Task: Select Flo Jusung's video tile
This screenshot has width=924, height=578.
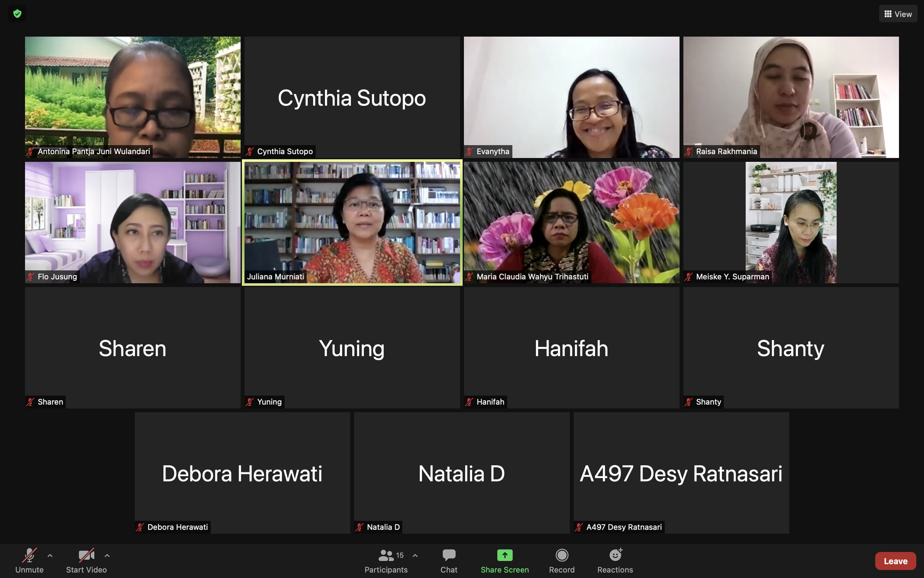Action: tap(133, 223)
